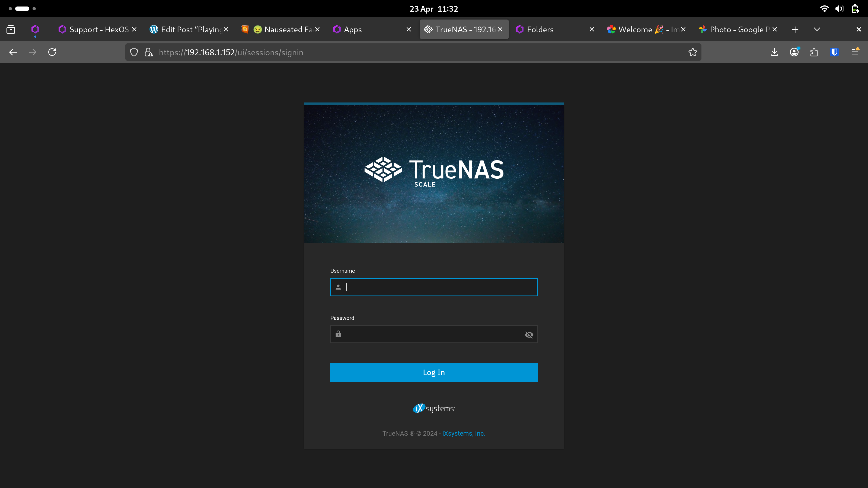868x488 pixels.
Task: Open the system volume indicator
Action: click(x=839, y=9)
